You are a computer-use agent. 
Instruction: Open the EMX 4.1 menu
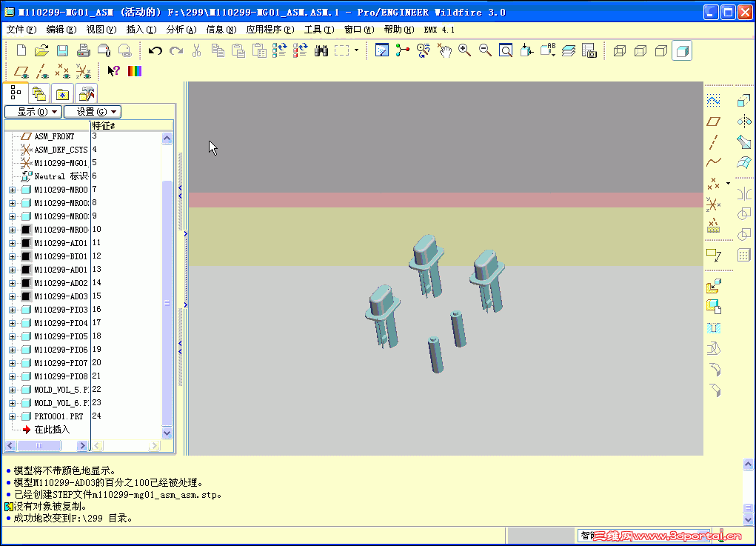tap(439, 30)
